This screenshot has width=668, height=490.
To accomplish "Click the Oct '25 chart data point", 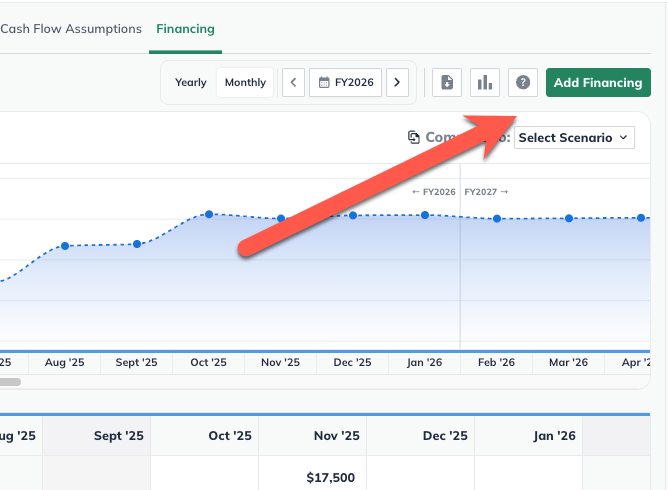I will click(x=209, y=214).
